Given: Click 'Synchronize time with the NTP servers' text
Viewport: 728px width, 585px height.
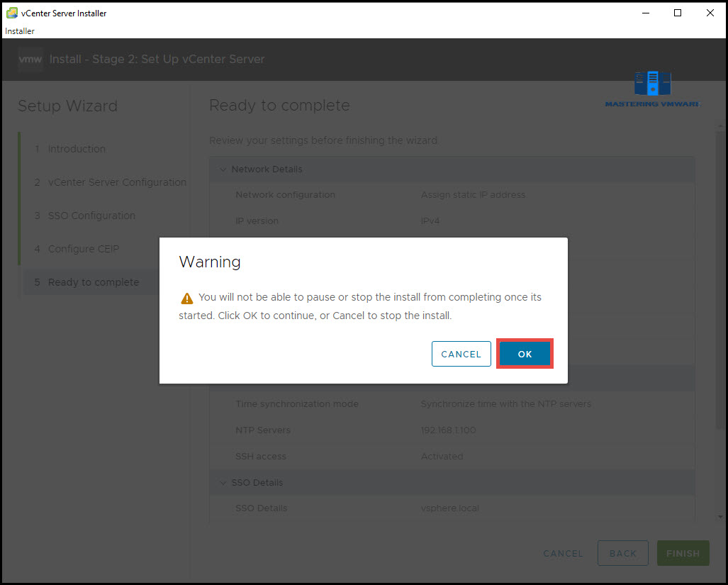Looking at the screenshot, I should [x=505, y=404].
